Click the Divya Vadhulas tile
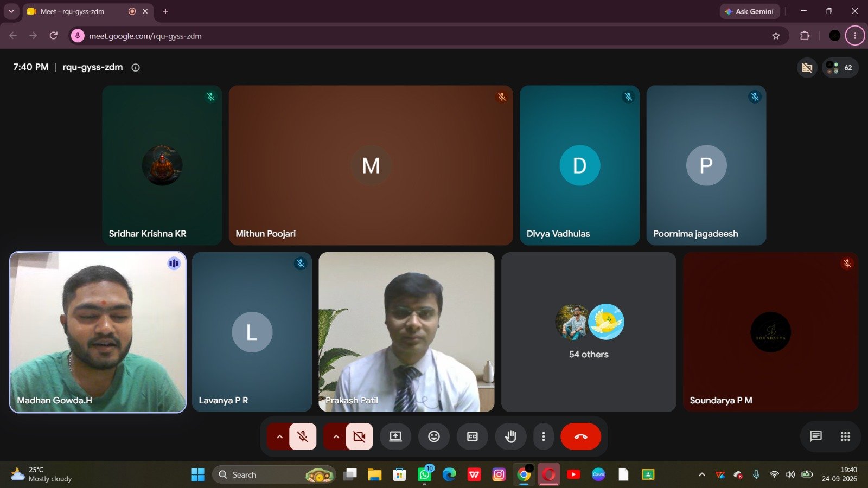Image resolution: width=868 pixels, height=488 pixels. coord(579,165)
